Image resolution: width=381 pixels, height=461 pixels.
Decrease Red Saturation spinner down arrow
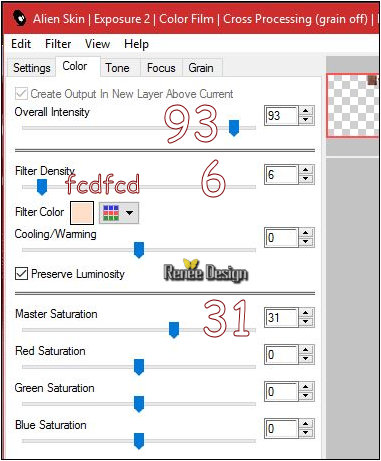point(306,359)
